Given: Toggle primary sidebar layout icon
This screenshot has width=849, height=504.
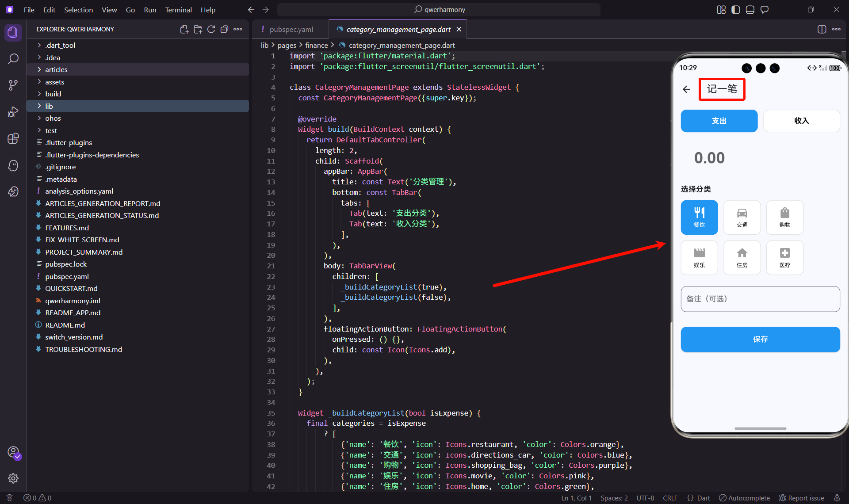Looking at the screenshot, I should (736, 10).
